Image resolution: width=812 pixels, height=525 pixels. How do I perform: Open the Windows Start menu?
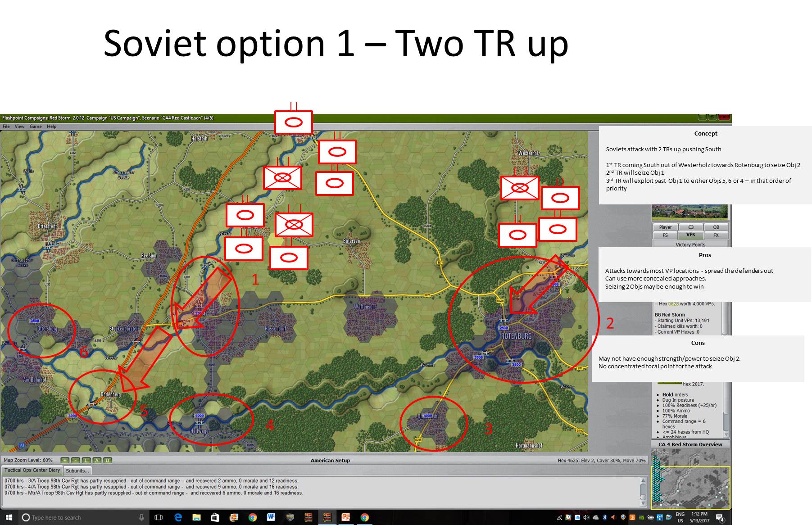[9, 517]
